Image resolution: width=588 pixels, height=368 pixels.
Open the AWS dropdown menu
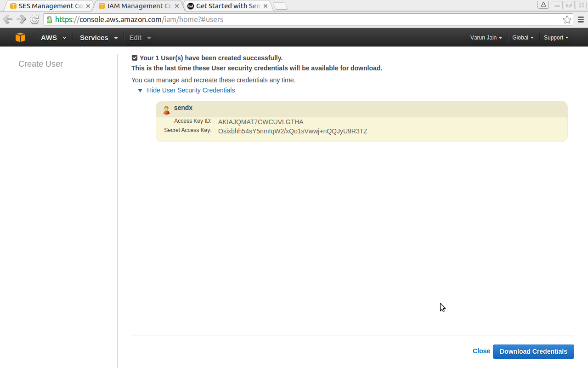(54, 38)
